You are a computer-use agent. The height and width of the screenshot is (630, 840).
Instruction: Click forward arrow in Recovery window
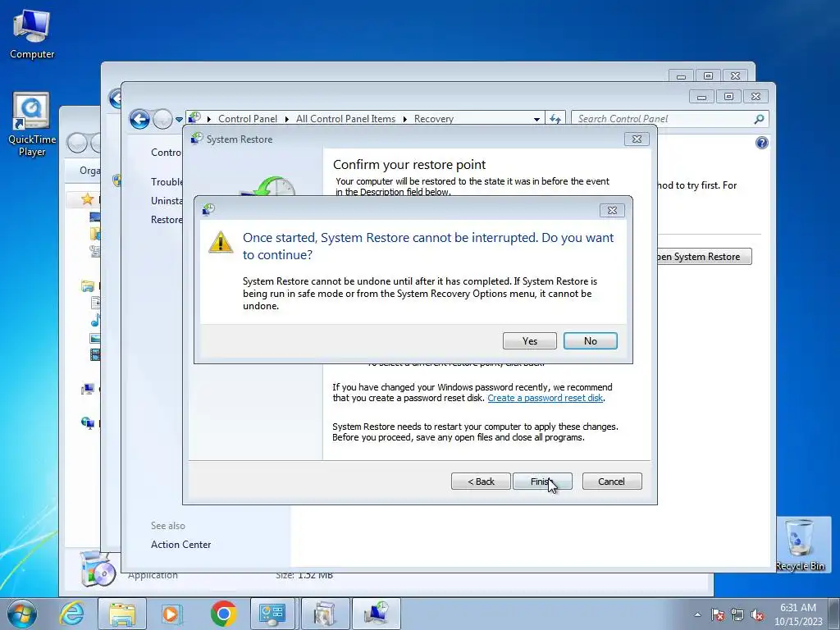[x=162, y=119]
